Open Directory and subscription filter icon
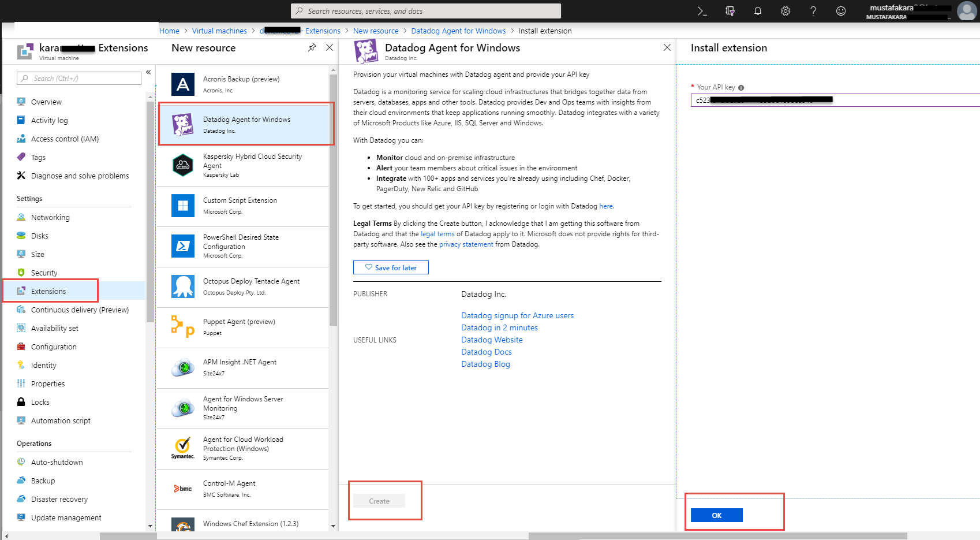Image resolution: width=980 pixels, height=540 pixels. click(x=730, y=11)
